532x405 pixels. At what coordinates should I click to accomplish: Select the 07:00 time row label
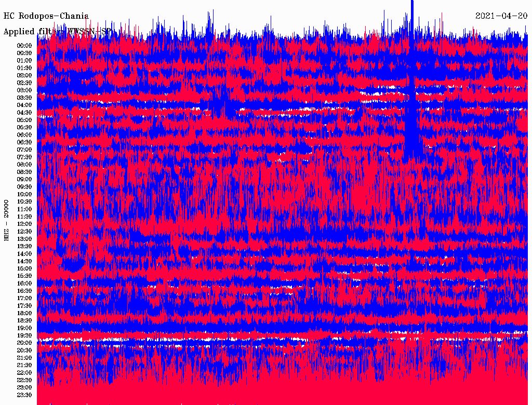click(24, 150)
